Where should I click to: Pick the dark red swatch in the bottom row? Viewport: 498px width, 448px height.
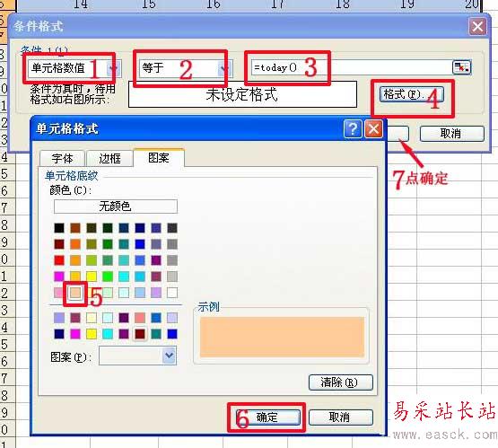tap(140, 334)
